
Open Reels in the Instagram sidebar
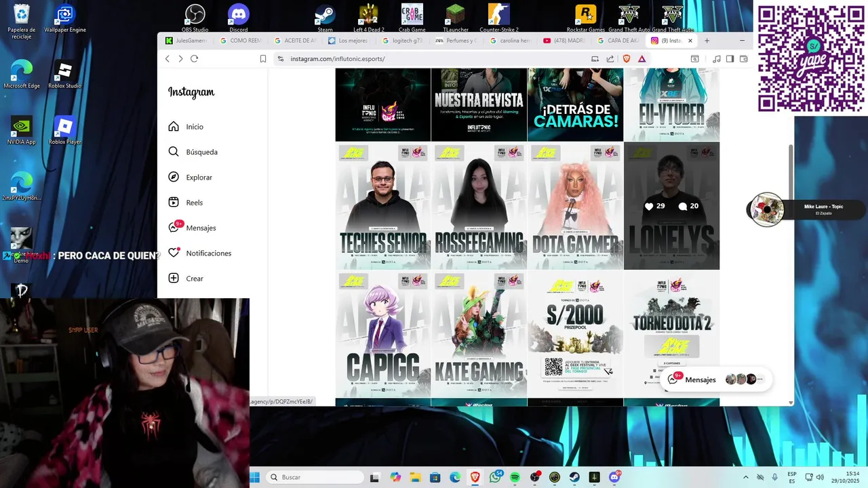(x=185, y=202)
